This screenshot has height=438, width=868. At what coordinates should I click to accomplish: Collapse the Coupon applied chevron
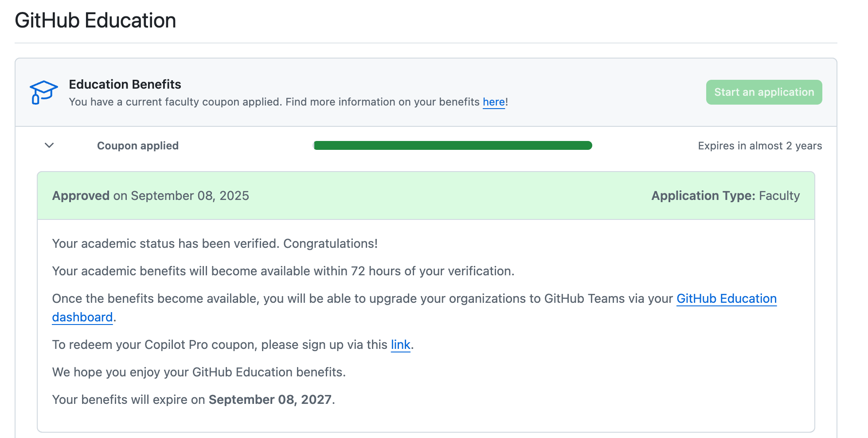pyautogui.click(x=49, y=145)
